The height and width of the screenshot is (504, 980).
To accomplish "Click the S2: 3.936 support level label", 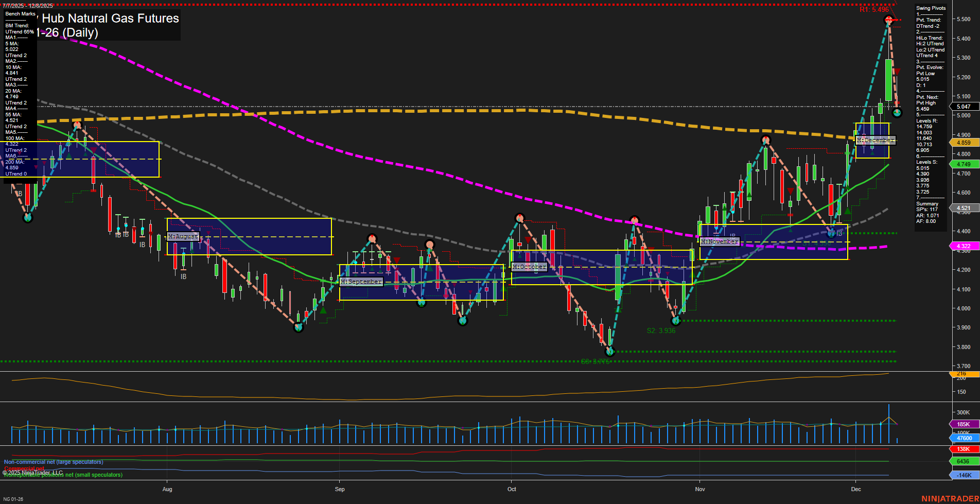I will click(660, 331).
